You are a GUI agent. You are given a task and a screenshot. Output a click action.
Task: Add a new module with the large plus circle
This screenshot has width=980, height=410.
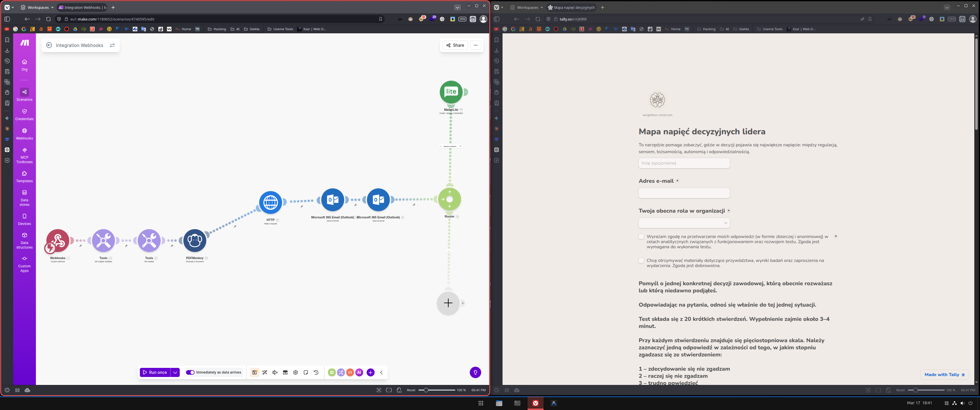coord(448,303)
